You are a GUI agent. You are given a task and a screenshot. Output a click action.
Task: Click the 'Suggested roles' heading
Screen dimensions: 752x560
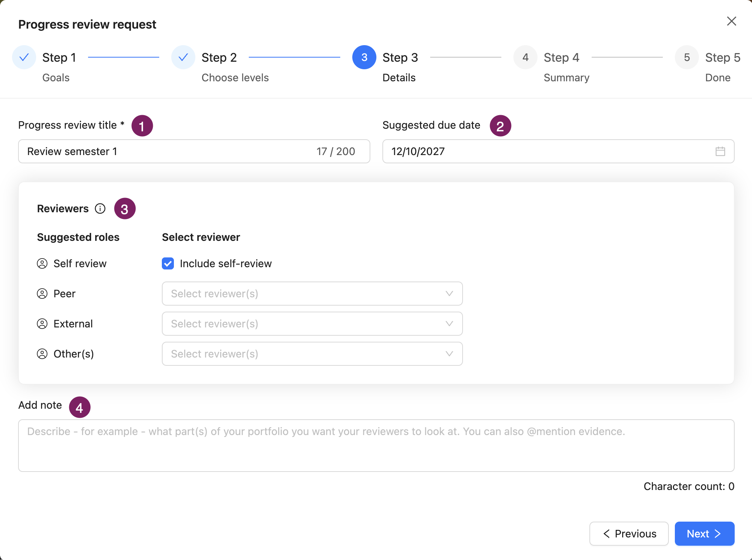pyautogui.click(x=78, y=237)
